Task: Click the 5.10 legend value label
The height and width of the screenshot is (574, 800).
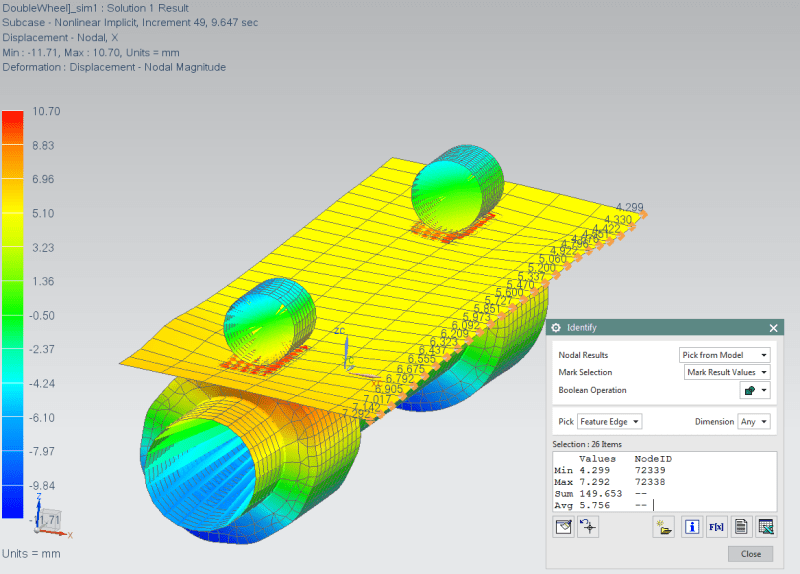Action: coord(43,213)
